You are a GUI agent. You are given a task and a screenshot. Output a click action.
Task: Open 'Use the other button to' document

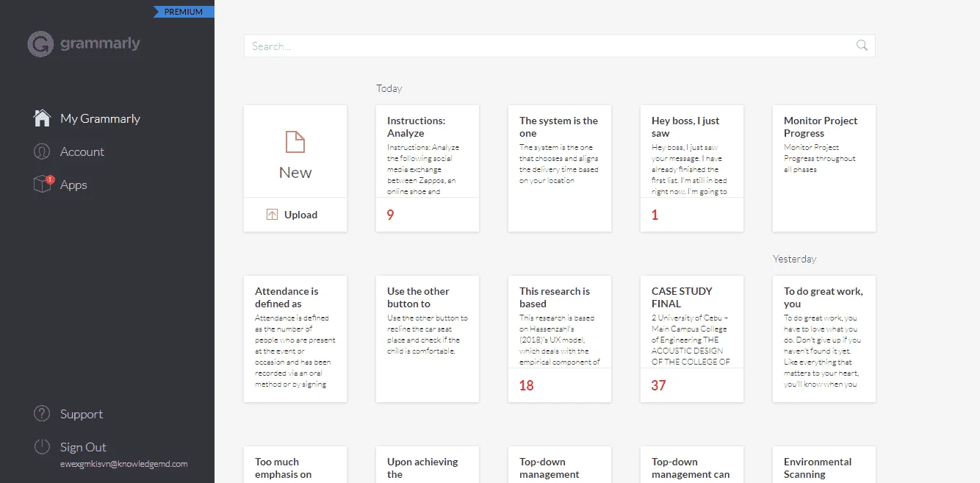coord(428,339)
